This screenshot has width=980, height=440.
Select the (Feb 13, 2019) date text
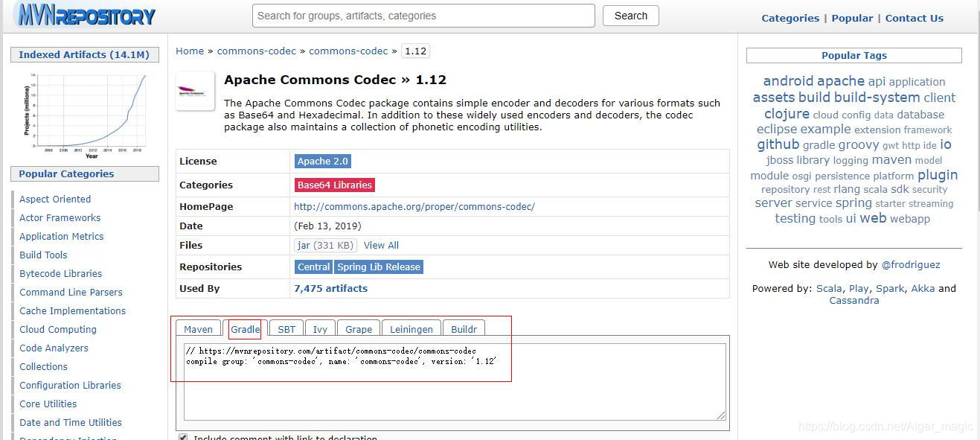point(327,226)
